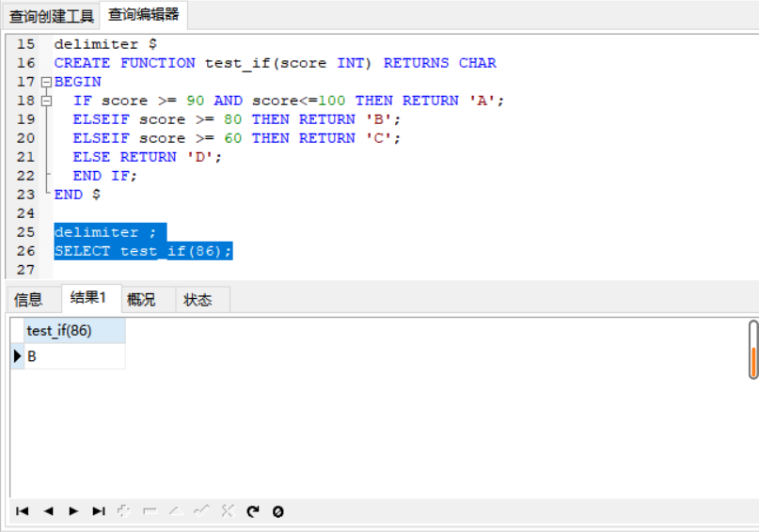Click line number 27 in gutter
This screenshot has width=759, height=532.
click(x=25, y=270)
